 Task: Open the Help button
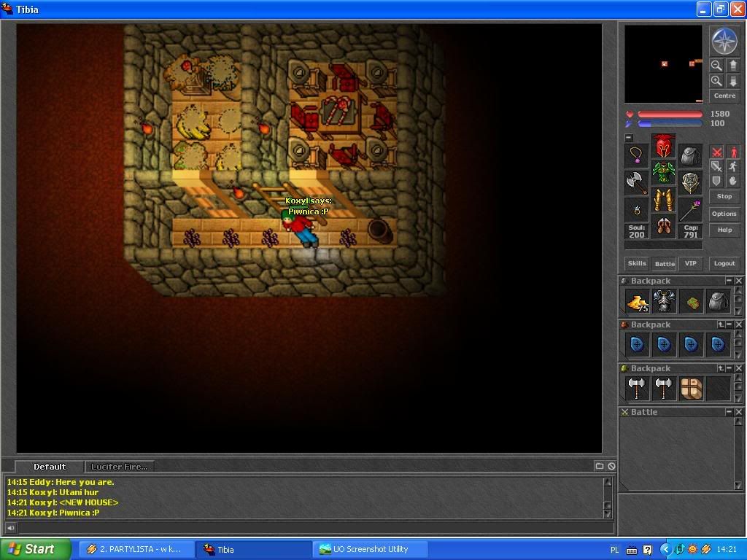[724, 230]
